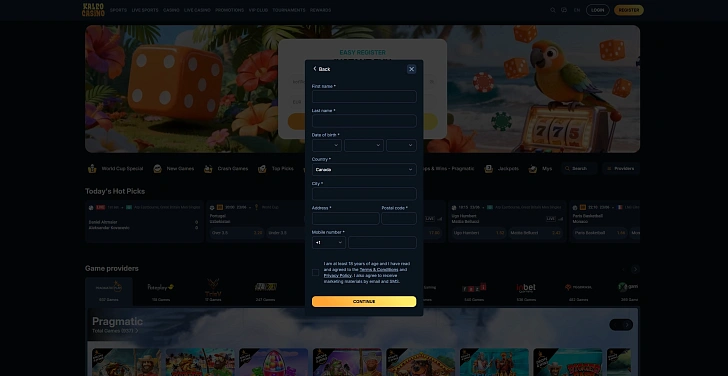Select the Over 3.5 odds button
Image resolution: width=728 pixels, height=376 pixels.
[237, 233]
